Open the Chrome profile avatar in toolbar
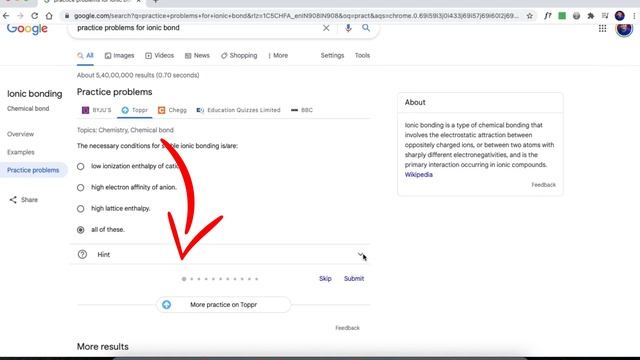Viewport: 640px width, 360px height. (620, 16)
